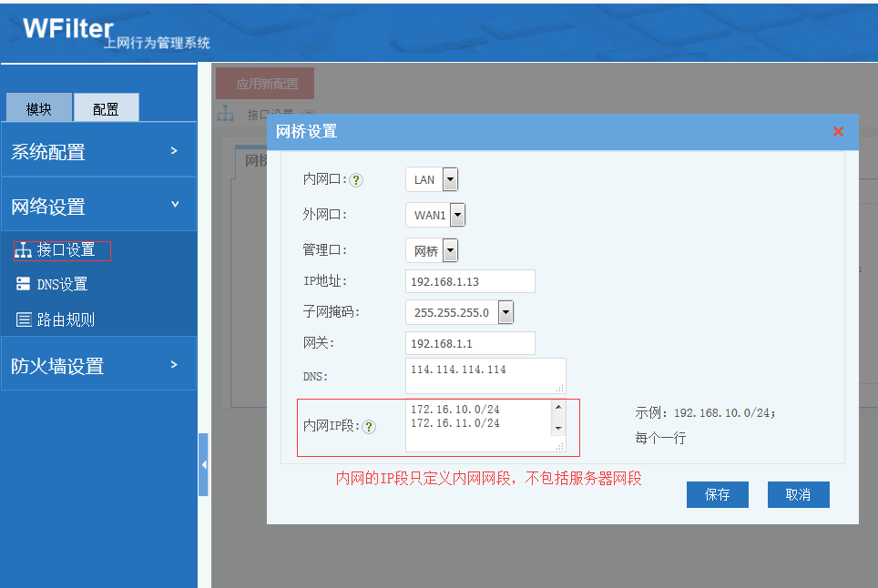Expand the 系统配置 sidebar section
Image resolution: width=878 pixels, height=588 pixels.
tap(98, 151)
